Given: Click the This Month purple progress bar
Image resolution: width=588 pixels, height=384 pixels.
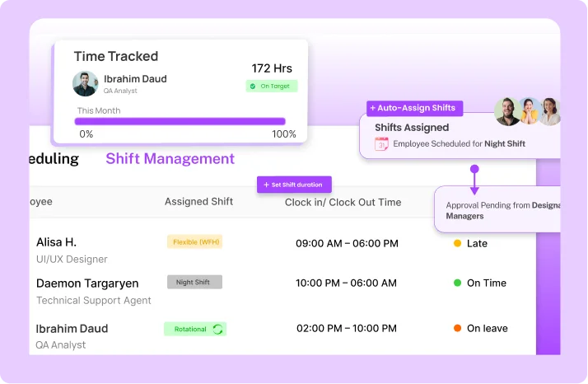Looking at the screenshot, I should pyautogui.click(x=180, y=121).
